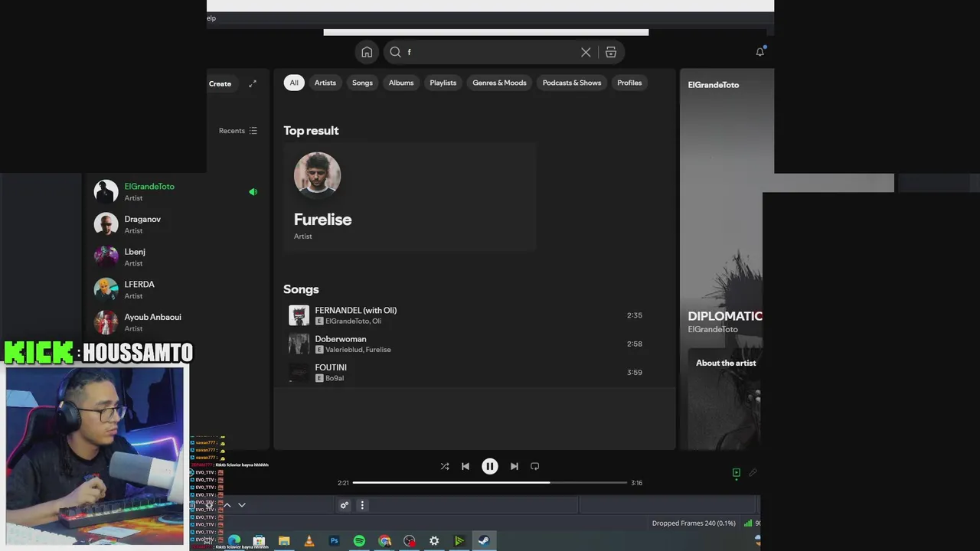Play the song Doberwoman
This screenshot has width=980, height=551.
[x=467, y=344]
